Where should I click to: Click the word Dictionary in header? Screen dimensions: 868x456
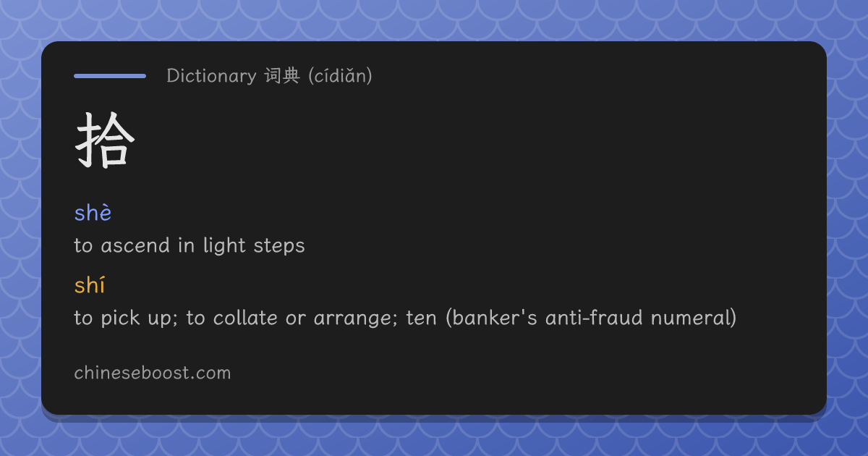(x=211, y=75)
